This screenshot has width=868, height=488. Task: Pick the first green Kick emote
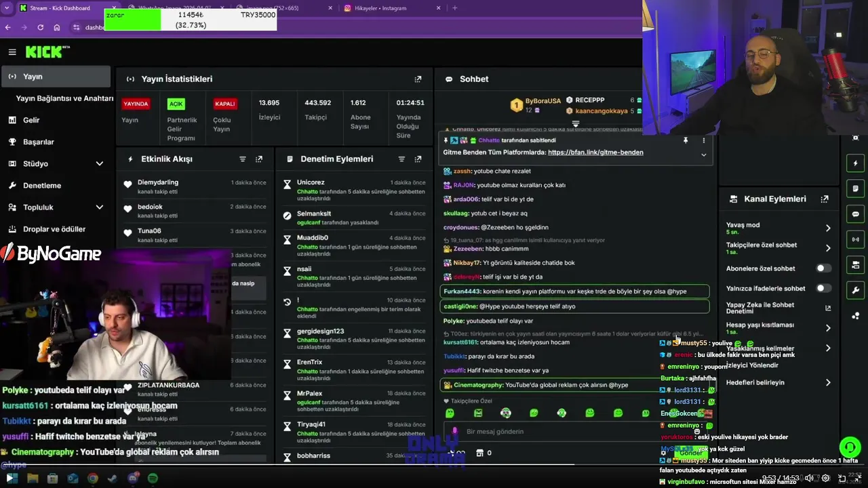coord(450,413)
